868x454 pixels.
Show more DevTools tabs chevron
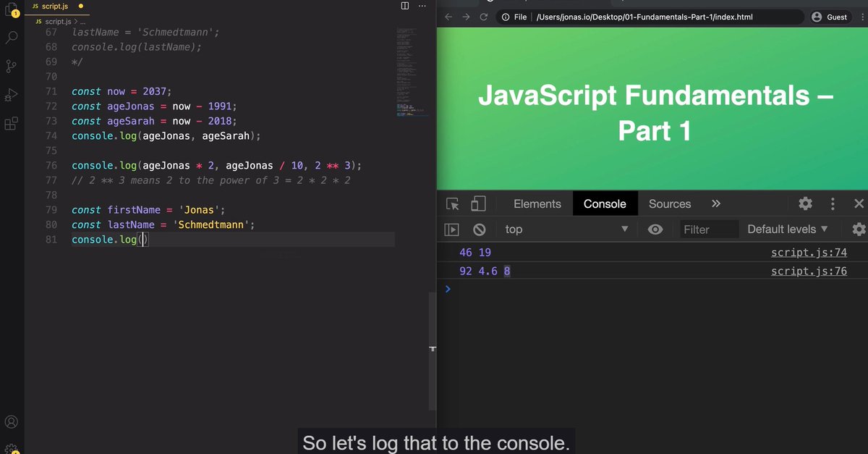point(716,204)
